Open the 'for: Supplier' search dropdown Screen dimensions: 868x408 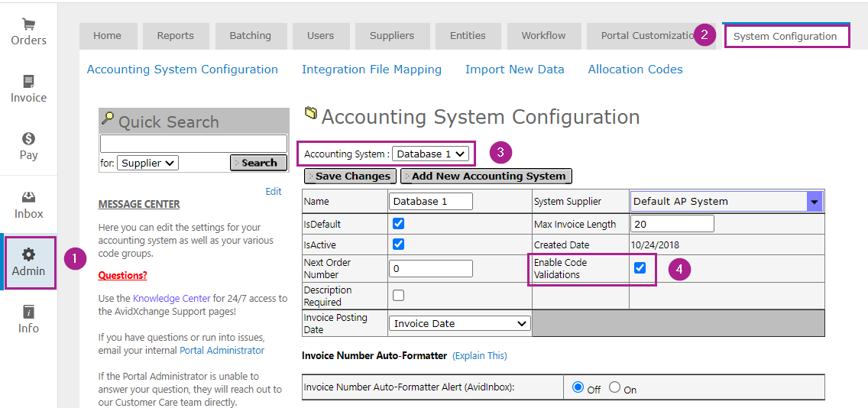147,163
